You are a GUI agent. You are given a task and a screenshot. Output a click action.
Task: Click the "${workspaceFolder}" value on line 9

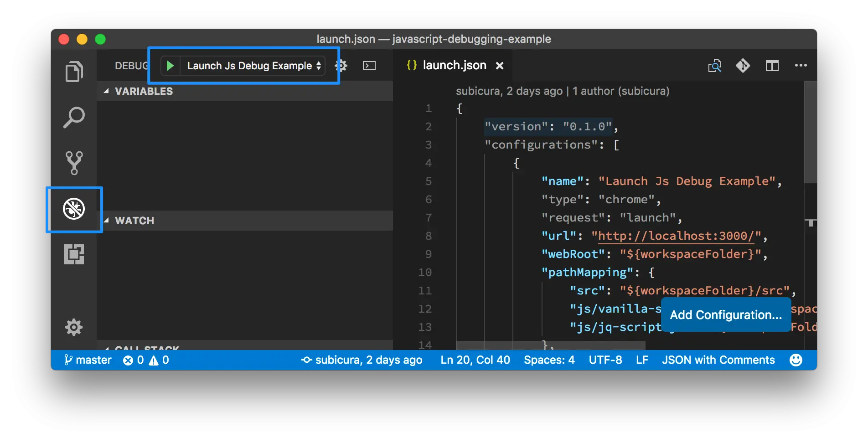click(x=690, y=254)
